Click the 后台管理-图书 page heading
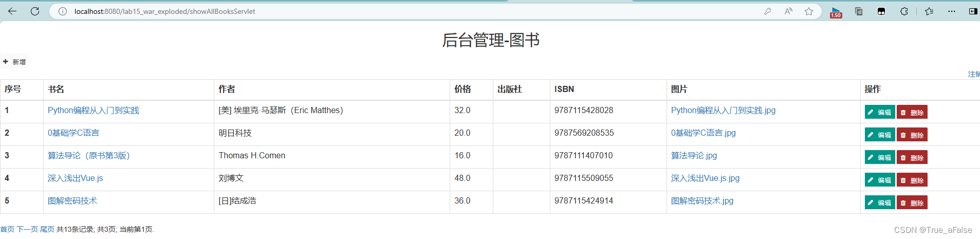Viewport: 980px width, 239px height. (x=491, y=40)
